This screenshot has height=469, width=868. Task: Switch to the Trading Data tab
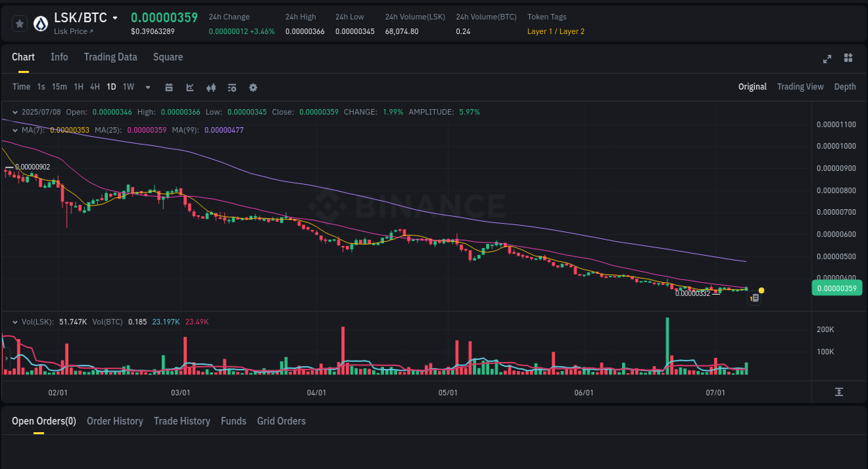click(110, 57)
